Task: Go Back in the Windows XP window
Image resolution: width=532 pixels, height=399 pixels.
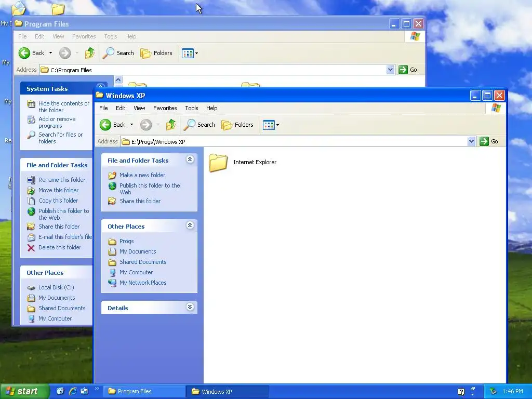Action: click(113, 125)
